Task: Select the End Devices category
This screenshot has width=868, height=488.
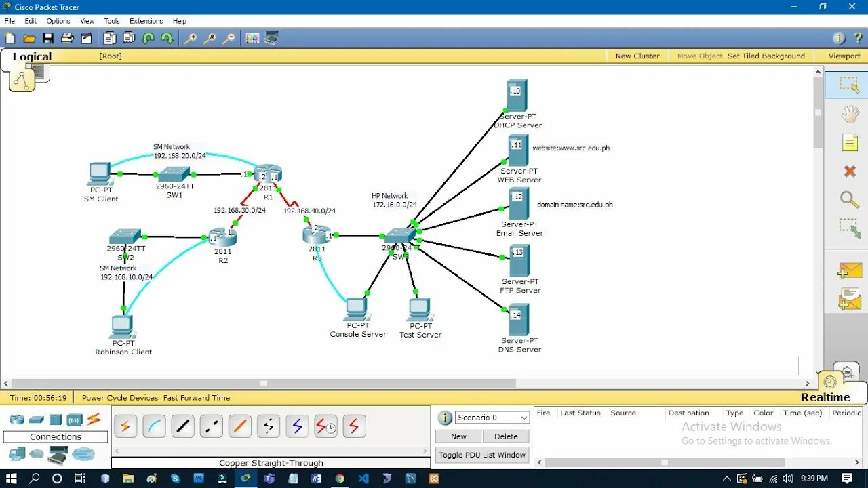Action: pos(17,453)
